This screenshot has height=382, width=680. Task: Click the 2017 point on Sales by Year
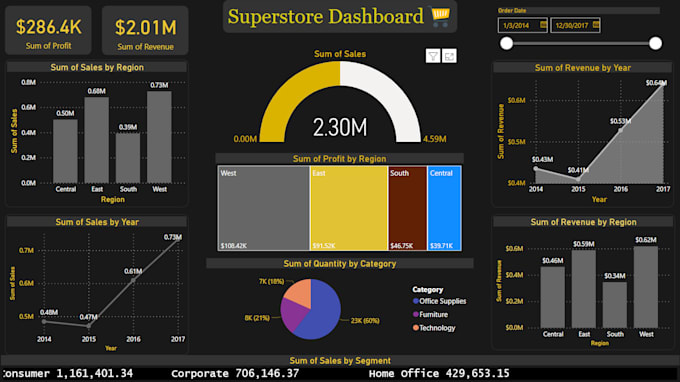coord(178,239)
